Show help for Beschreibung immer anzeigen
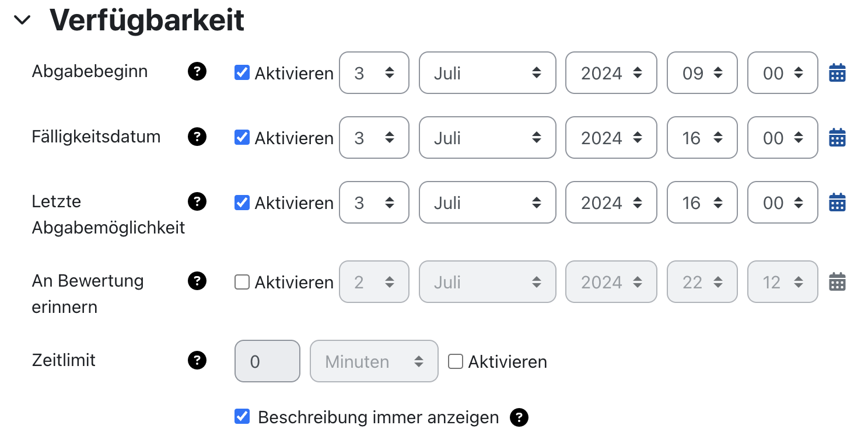 (x=519, y=417)
